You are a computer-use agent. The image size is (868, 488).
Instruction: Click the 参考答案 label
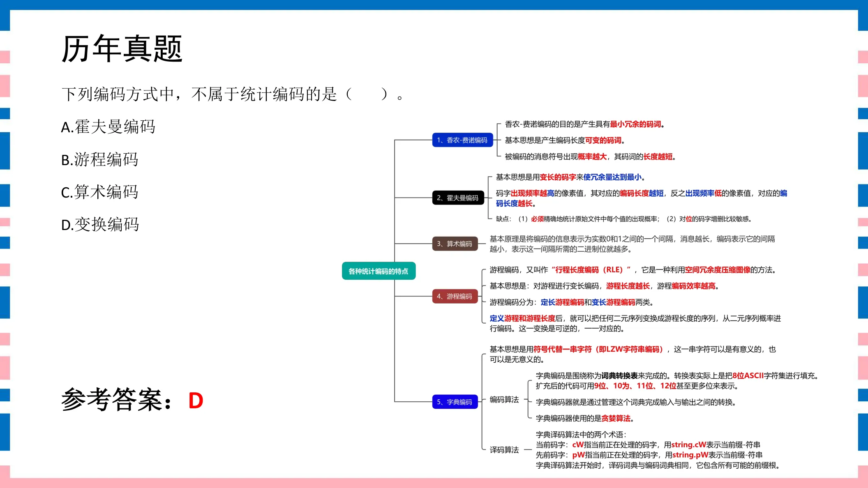click(117, 400)
